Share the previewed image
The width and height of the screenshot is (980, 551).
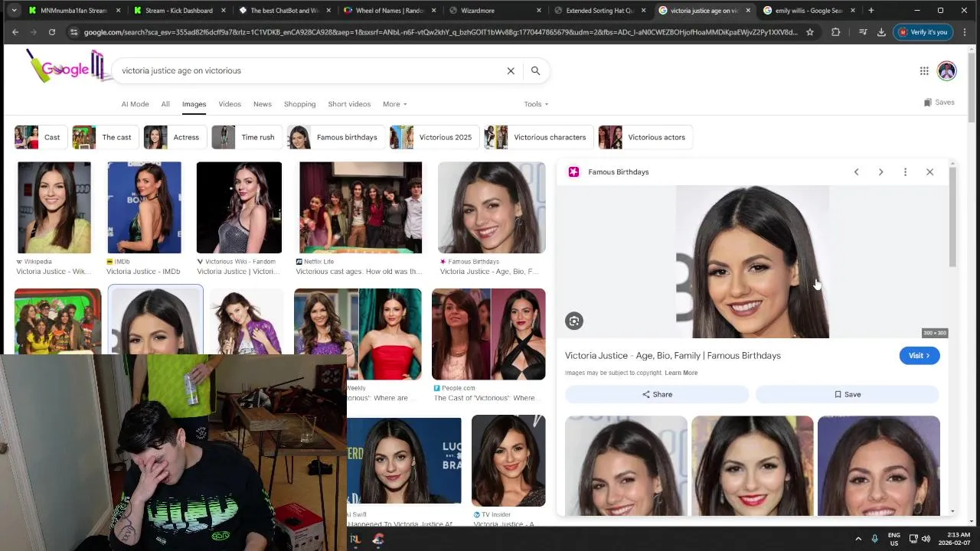[x=657, y=394]
